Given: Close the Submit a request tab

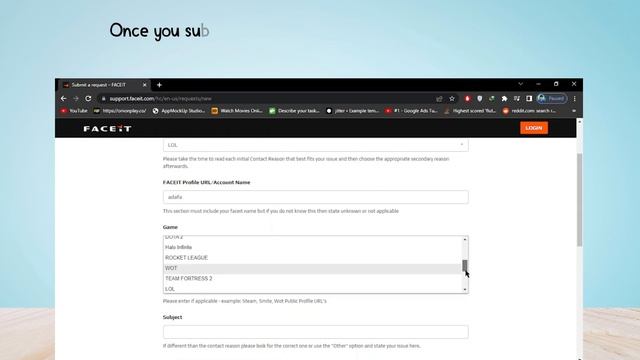Looking at the screenshot, I should coord(144,85).
